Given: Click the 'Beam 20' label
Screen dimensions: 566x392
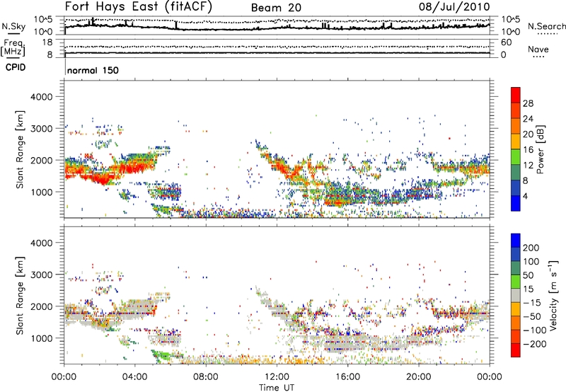Looking at the screenshot, I should click(276, 8).
